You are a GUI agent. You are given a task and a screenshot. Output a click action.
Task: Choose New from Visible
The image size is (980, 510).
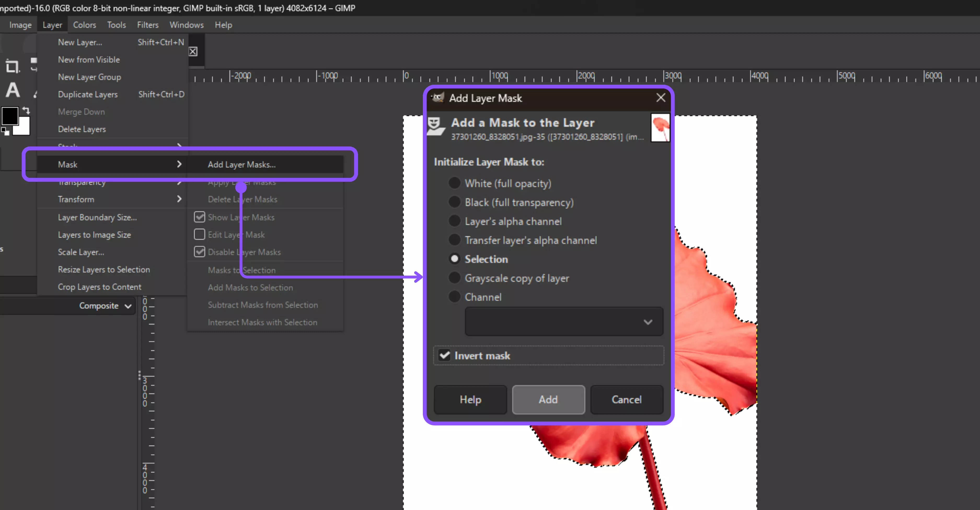(x=113, y=60)
